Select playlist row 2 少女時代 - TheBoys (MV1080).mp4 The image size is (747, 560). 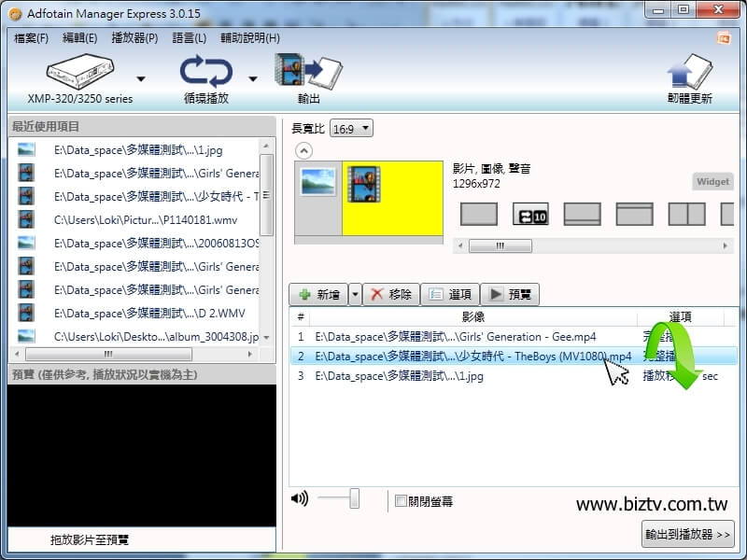tap(514, 357)
